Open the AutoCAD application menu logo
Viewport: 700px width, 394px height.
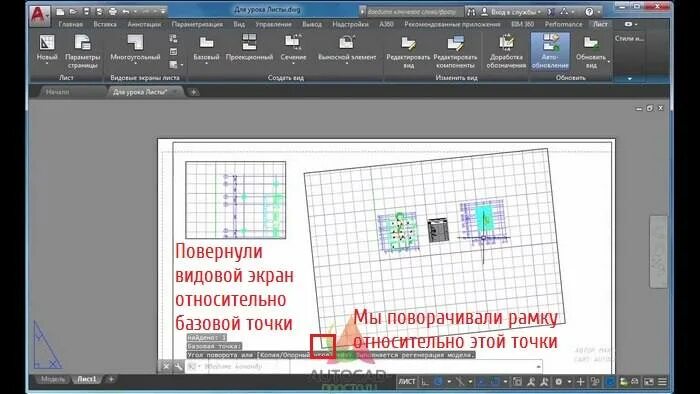(x=39, y=16)
